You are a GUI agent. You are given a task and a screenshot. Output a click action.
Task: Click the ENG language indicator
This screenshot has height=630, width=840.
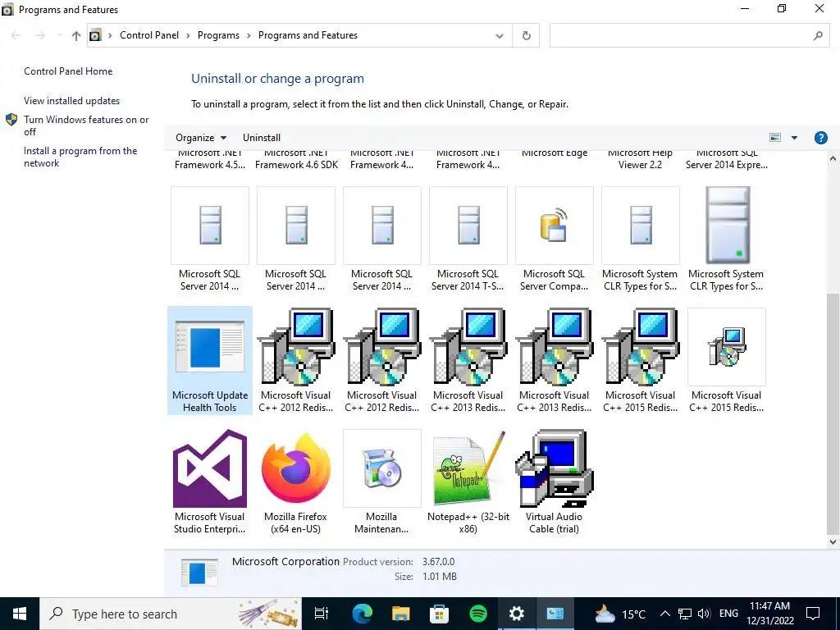pos(728,614)
